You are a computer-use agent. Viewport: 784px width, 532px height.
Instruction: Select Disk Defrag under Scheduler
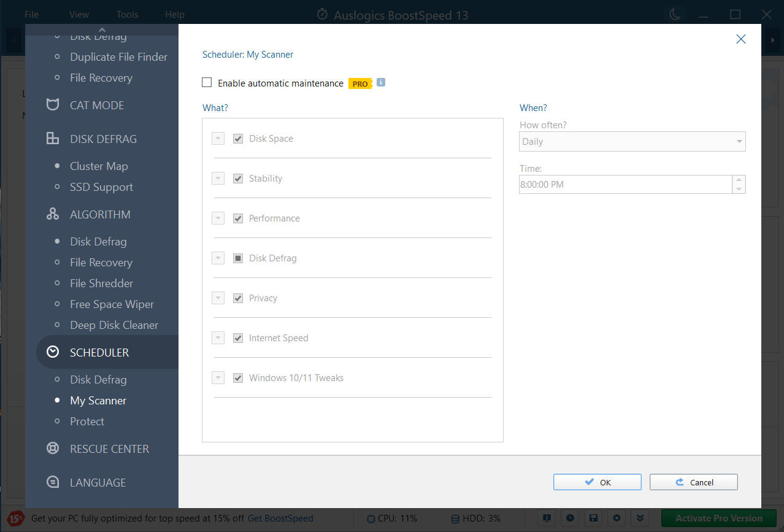[98, 380]
